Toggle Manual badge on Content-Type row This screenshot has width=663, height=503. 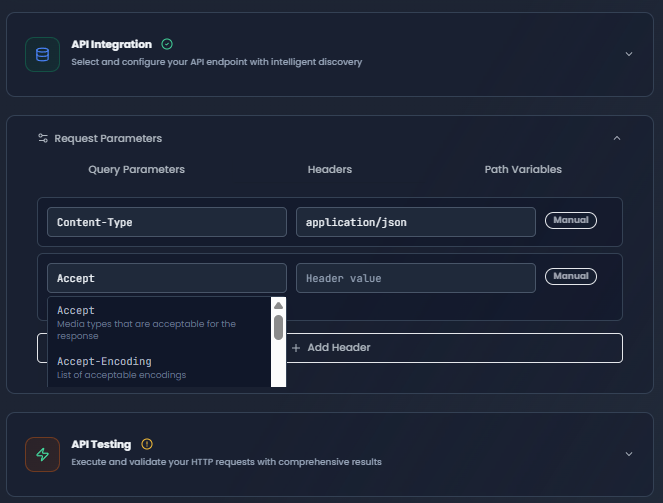click(x=570, y=220)
